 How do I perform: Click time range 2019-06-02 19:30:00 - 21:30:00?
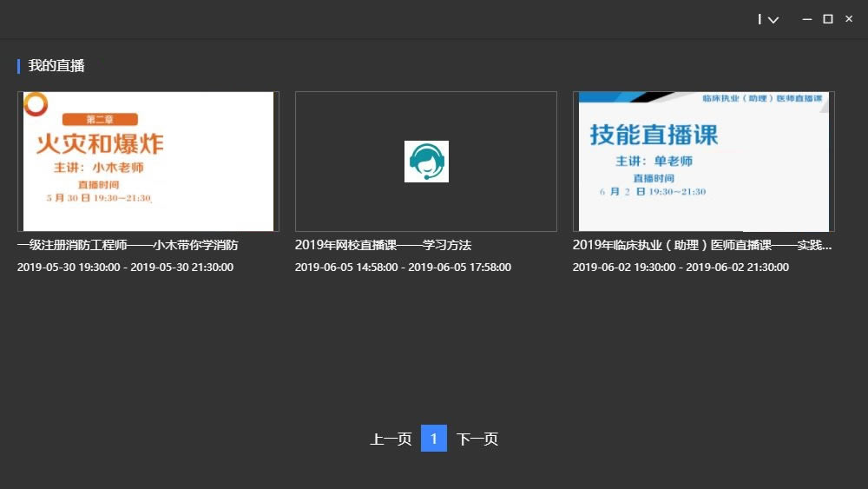681,267
